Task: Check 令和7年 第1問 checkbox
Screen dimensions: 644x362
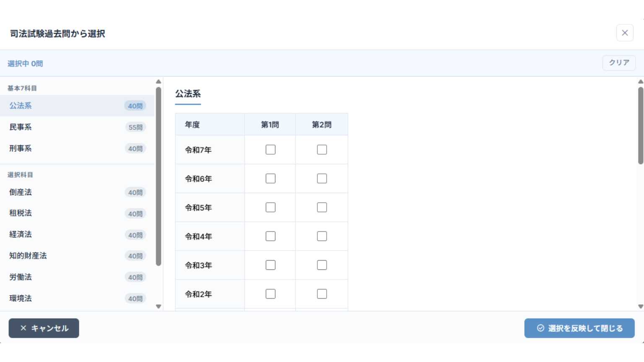Action: 270,150
